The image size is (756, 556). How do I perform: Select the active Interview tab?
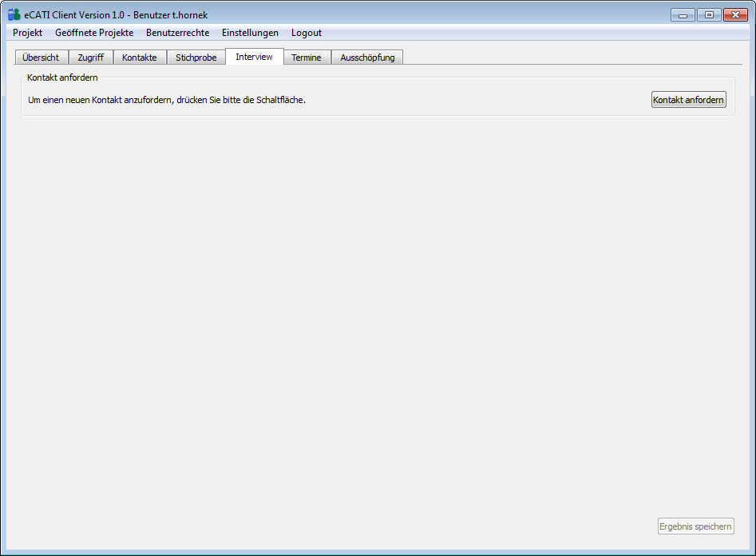(254, 57)
